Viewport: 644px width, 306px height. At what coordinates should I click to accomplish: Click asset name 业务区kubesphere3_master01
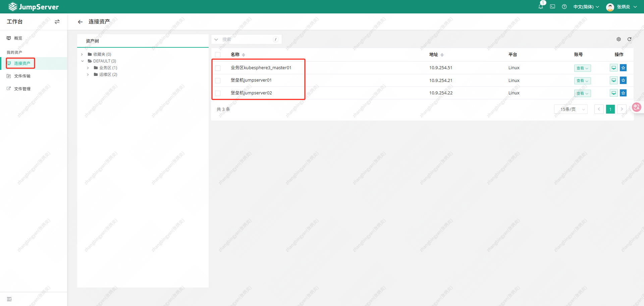(x=261, y=68)
